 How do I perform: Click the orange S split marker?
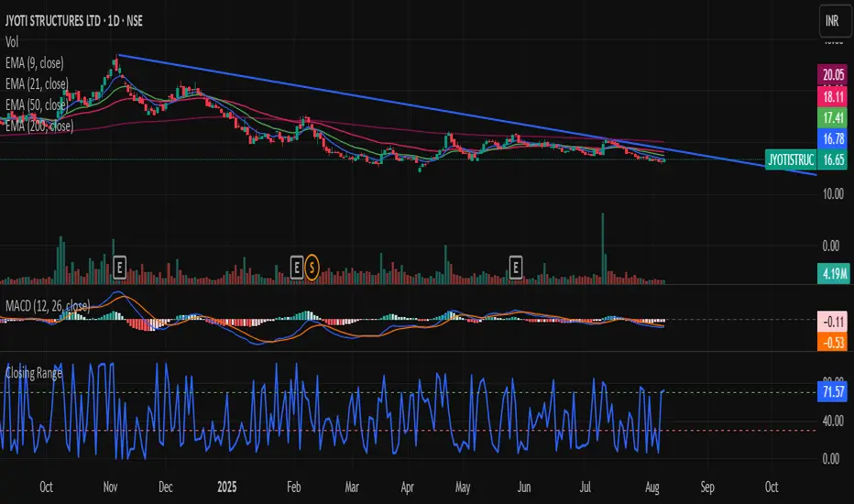coord(312,268)
